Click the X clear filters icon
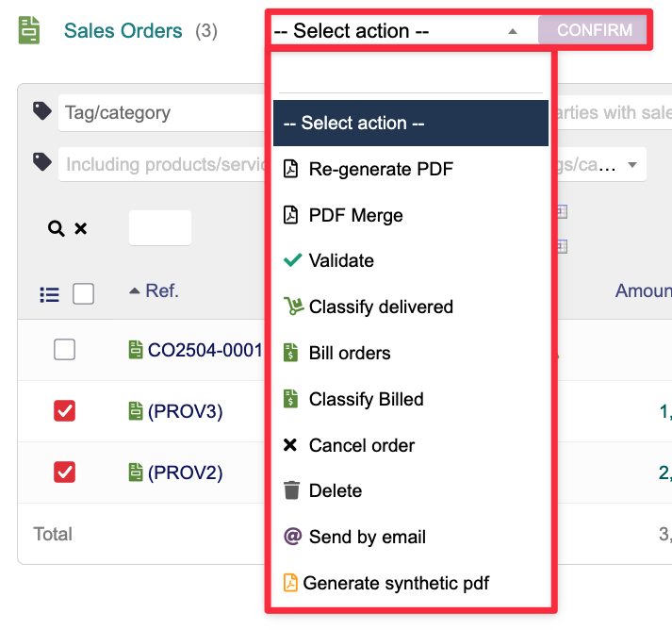 click(x=81, y=228)
